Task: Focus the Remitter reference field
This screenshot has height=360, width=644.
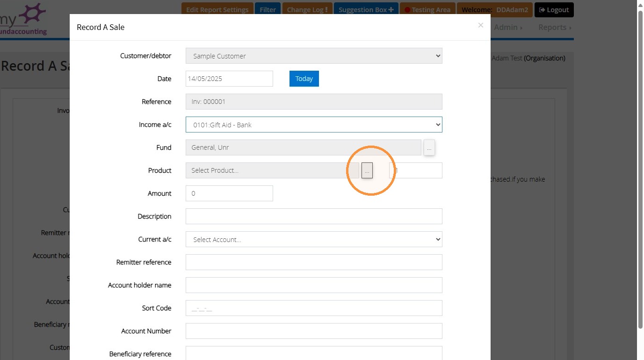Action: coord(314,262)
